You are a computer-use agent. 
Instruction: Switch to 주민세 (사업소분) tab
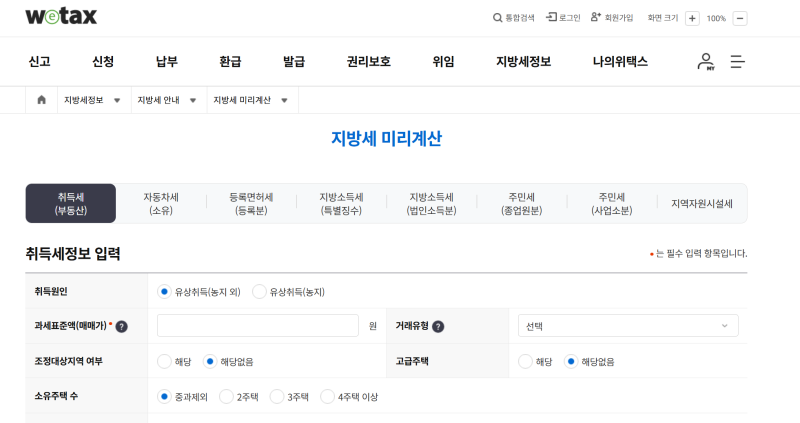(x=612, y=204)
